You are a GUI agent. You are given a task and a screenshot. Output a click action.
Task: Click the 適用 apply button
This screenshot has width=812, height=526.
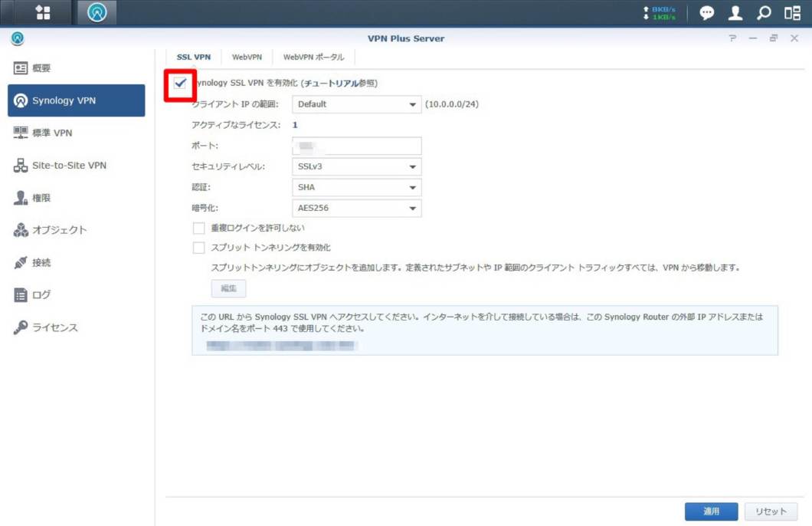click(x=711, y=511)
